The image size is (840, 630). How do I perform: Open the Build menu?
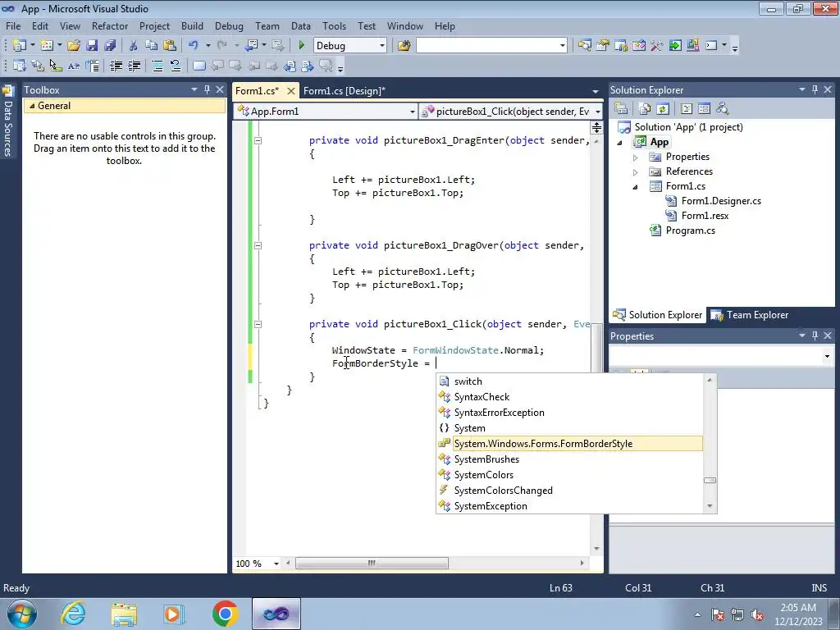192,25
